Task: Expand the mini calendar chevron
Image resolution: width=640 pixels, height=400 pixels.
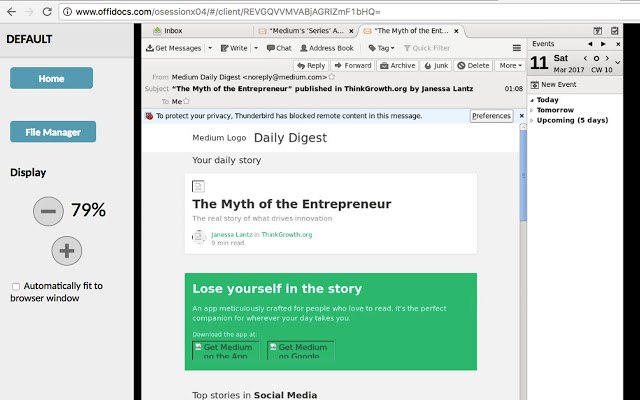Action: (x=618, y=62)
